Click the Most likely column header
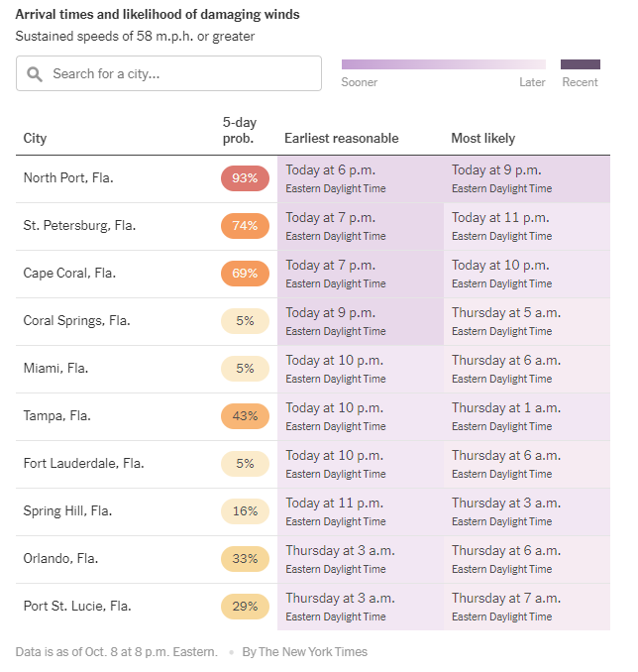Screen dimensions: 638x672 pyautogui.click(x=482, y=139)
